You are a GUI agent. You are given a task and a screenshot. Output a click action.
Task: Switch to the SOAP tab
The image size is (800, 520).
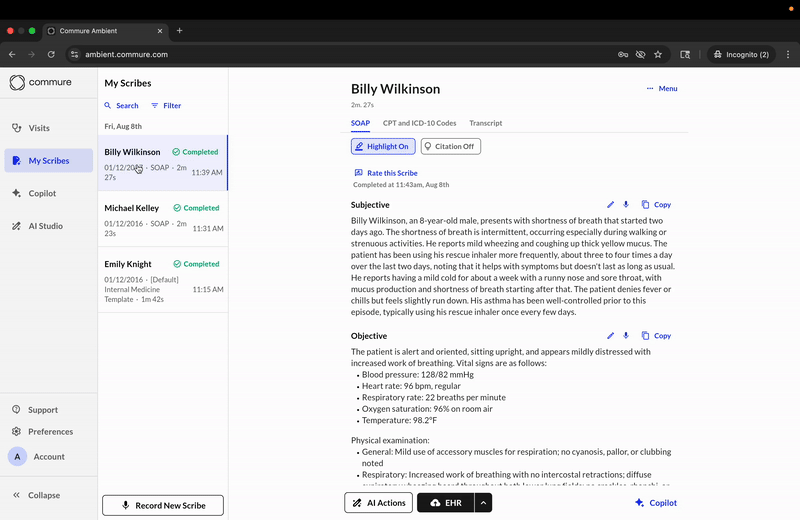tap(360, 123)
